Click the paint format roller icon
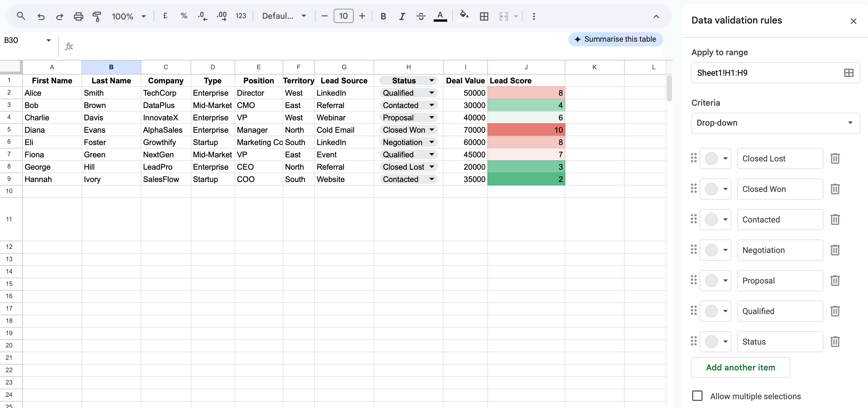Screen dimensions: 868x408 (x=97, y=16)
